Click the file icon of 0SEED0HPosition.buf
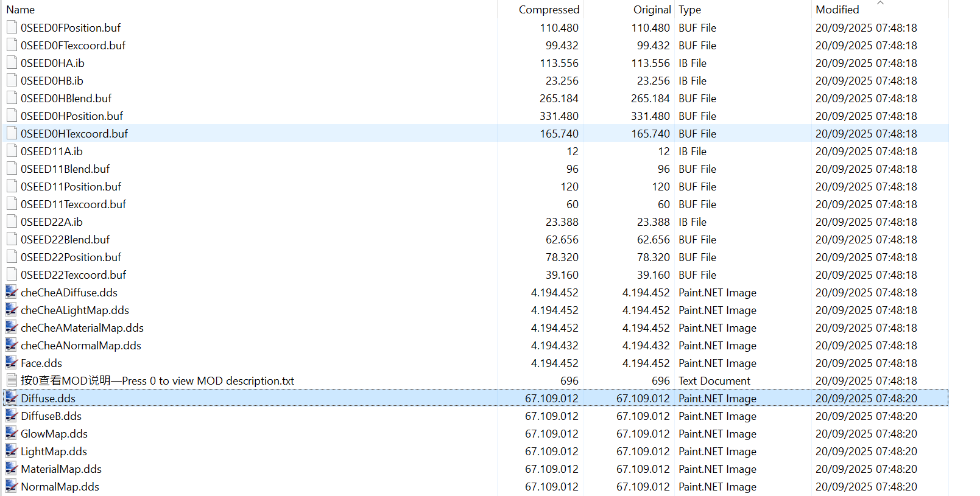980x496 pixels. [12, 116]
